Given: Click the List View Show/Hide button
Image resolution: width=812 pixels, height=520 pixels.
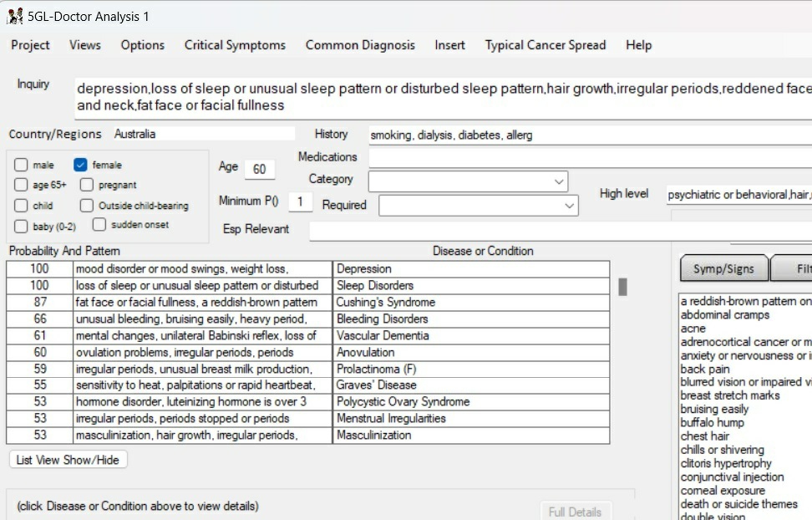Looking at the screenshot, I should tap(68, 460).
